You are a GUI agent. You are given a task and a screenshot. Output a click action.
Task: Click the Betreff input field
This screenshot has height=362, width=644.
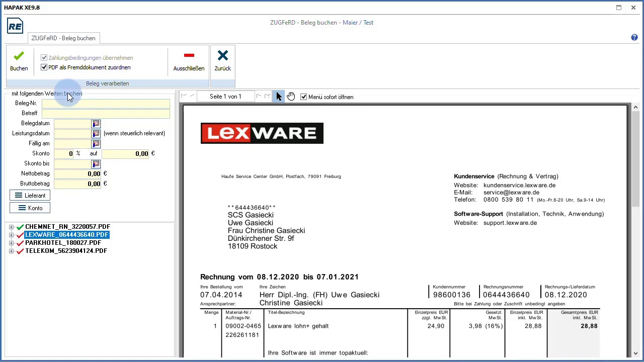coord(106,114)
